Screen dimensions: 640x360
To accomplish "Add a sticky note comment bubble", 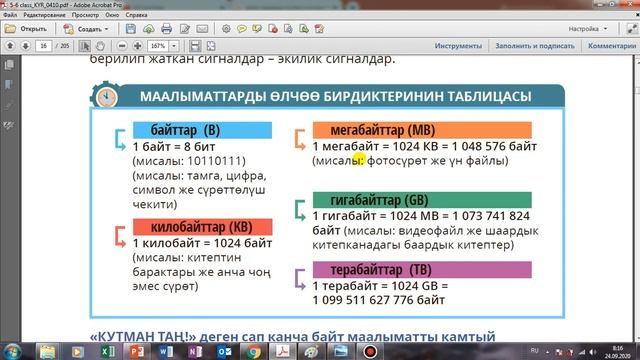I will click(x=242, y=29).
